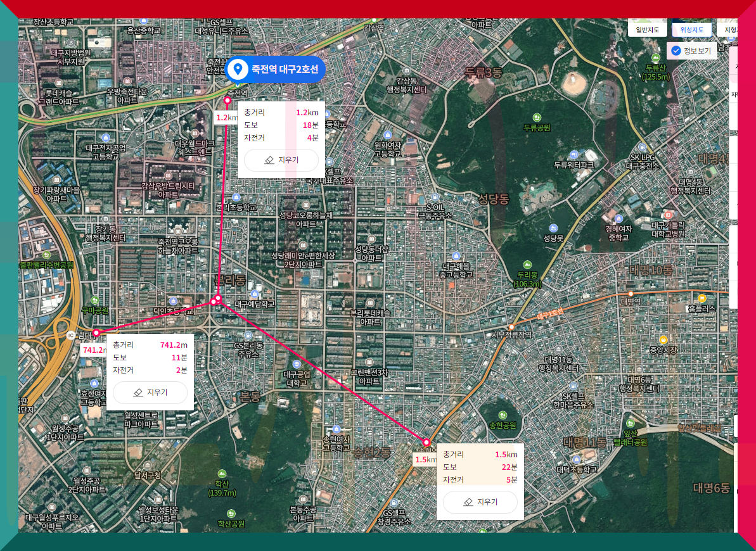Click the 본리초등학교 school icon
The width and height of the screenshot is (756, 551).
[x=236, y=197]
